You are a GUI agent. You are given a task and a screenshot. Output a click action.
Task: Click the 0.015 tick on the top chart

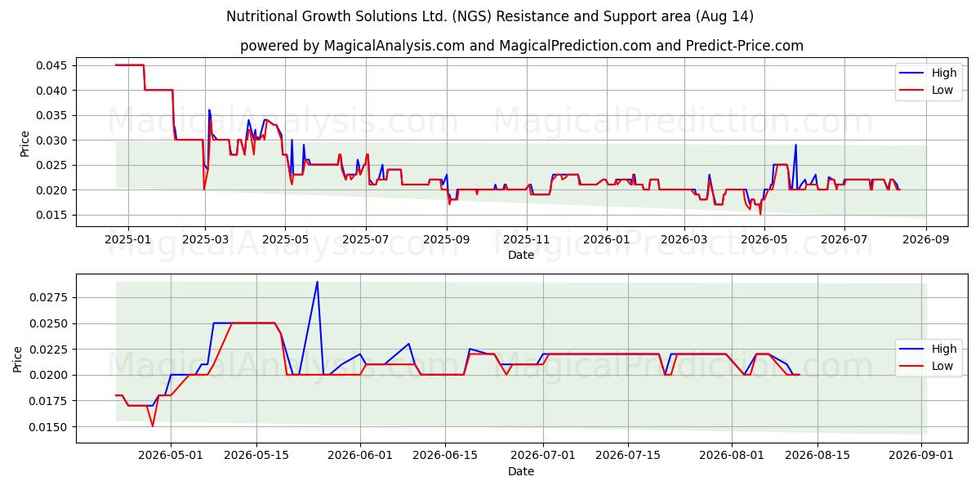click(53, 215)
